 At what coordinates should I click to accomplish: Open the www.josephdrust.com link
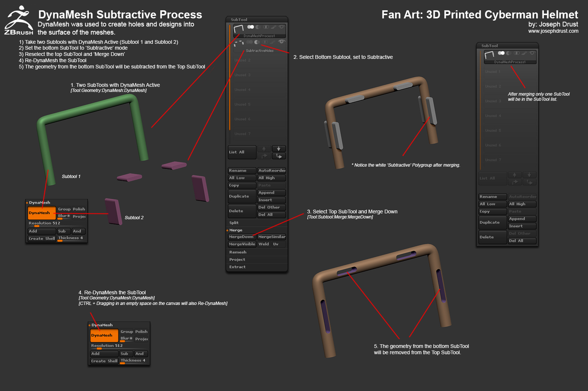(553, 31)
